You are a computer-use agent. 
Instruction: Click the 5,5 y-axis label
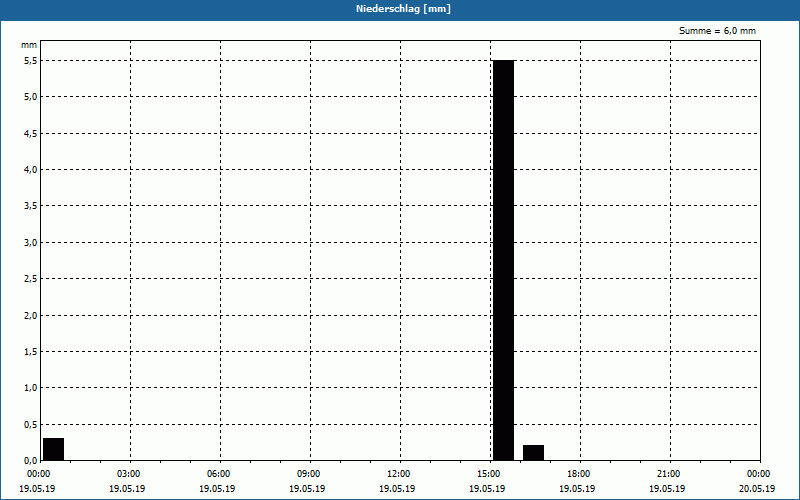point(31,61)
